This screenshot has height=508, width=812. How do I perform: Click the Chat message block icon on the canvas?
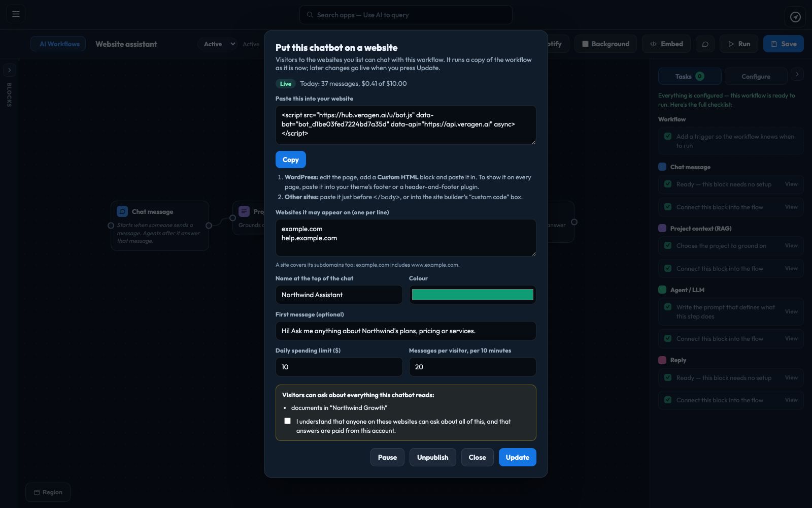[x=122, y=211]
